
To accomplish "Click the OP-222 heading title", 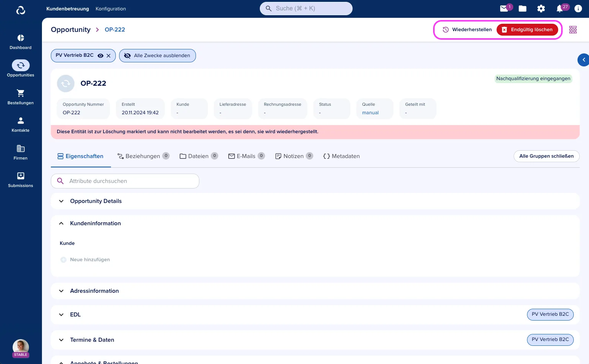I will point(93,83).
